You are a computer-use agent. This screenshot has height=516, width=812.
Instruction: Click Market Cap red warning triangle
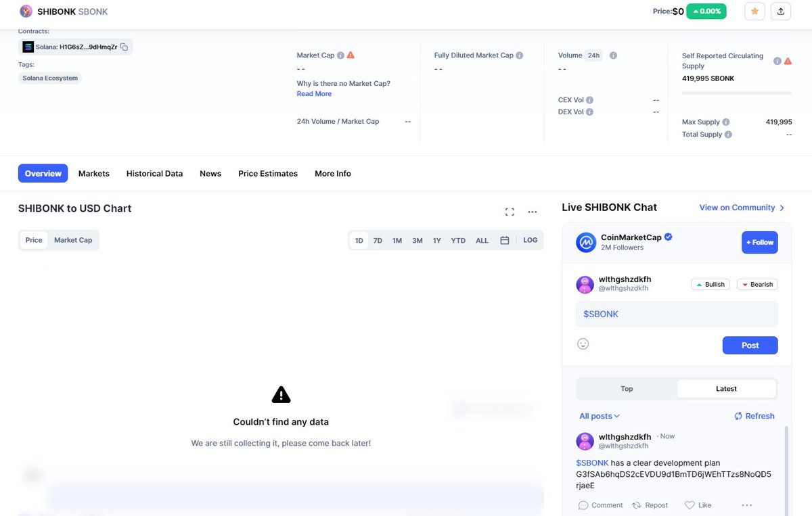(x=351, y=55)
